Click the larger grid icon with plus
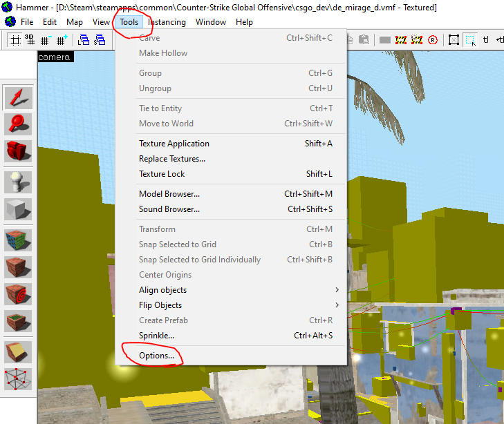This screenshot has height=424, width=504. (x=62, y=40)
